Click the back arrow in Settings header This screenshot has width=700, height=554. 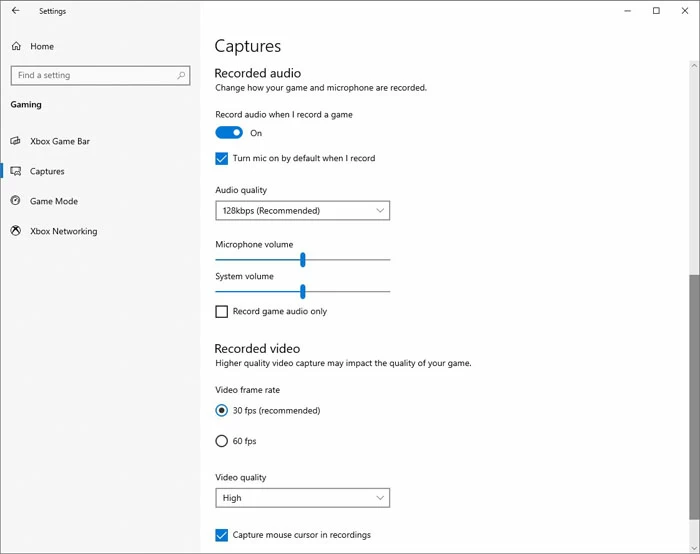pos(16,11)
